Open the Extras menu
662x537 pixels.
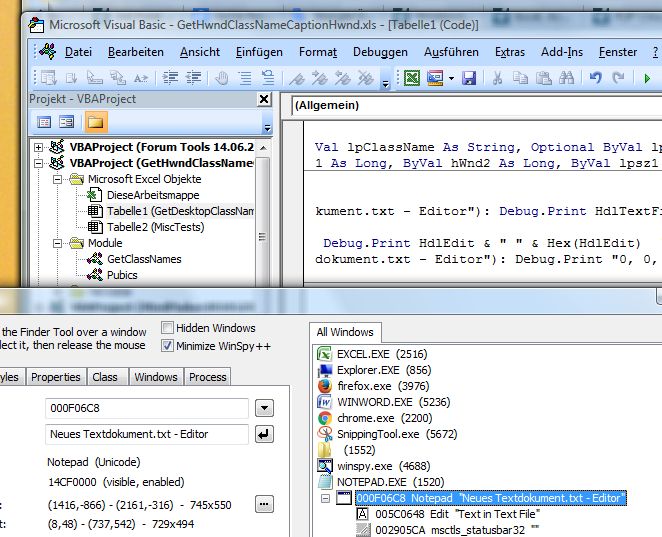510,52
